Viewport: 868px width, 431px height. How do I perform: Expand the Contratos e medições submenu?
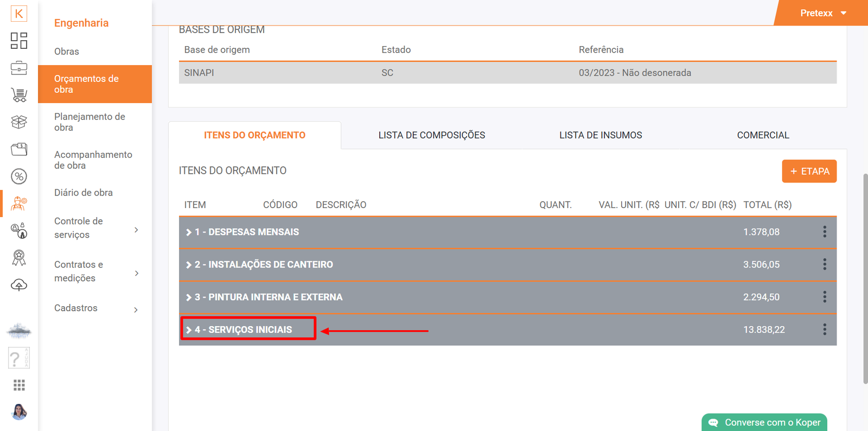coord(136,273)
